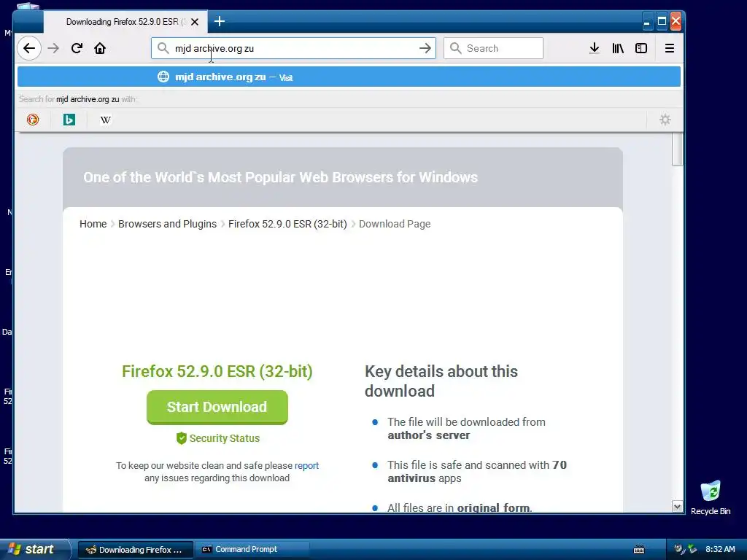Viewport: 747px width, 560px height.
Task: Click the 'author's server' bold text
Action: [428, 435]
